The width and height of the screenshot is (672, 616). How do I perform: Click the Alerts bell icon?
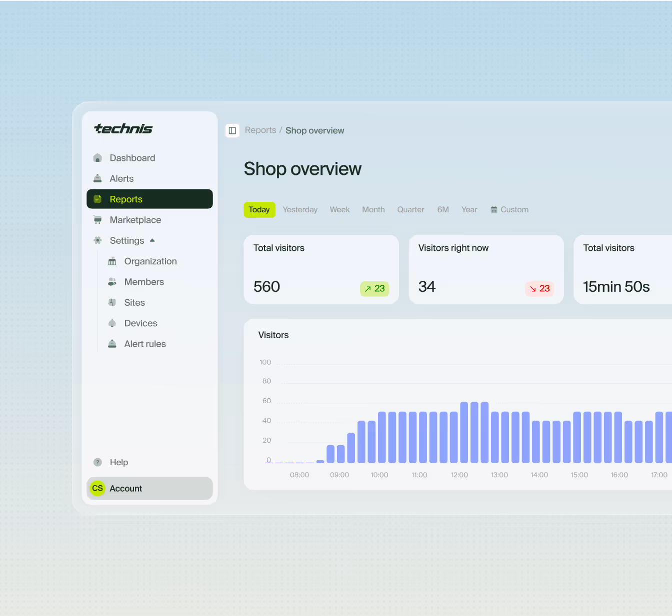[97, 178]
